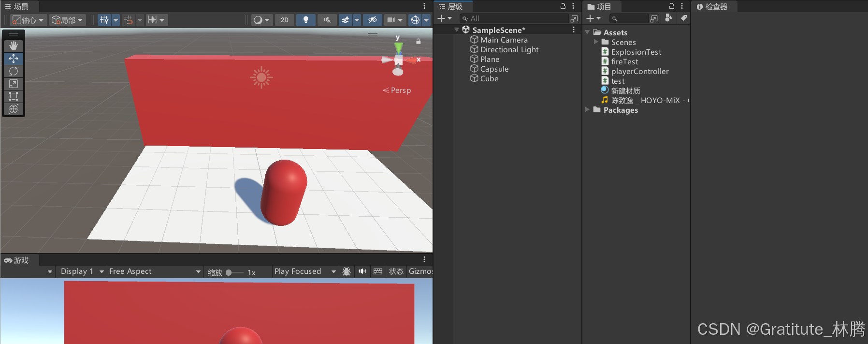Expand the Scenes folder
Viewport: 868px width, 344px height.
tap(596, 42)
